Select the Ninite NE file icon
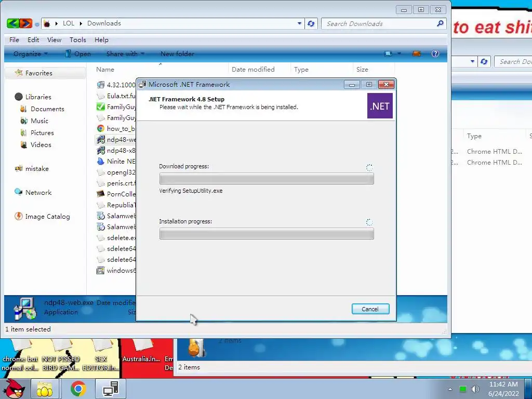Screen dimensions: 532x399 pyautogui.click(x=101, y=161)
